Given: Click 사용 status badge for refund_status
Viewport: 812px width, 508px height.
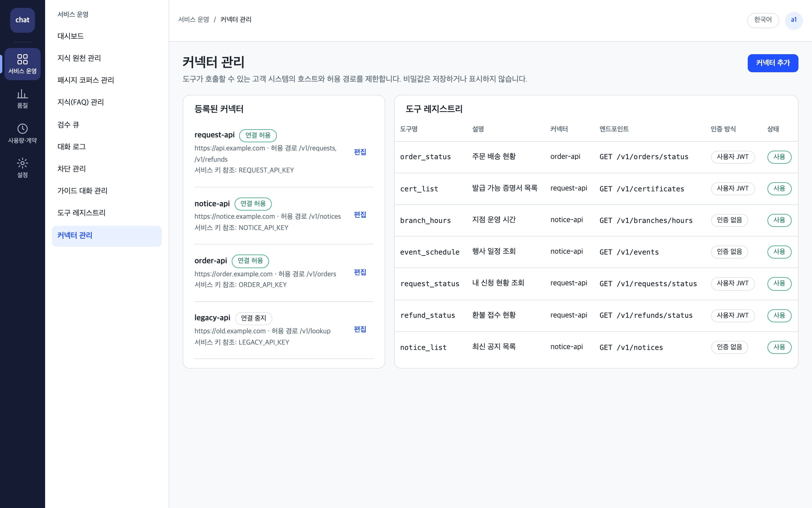Looking at the screenshot, I should pos(780,316).
